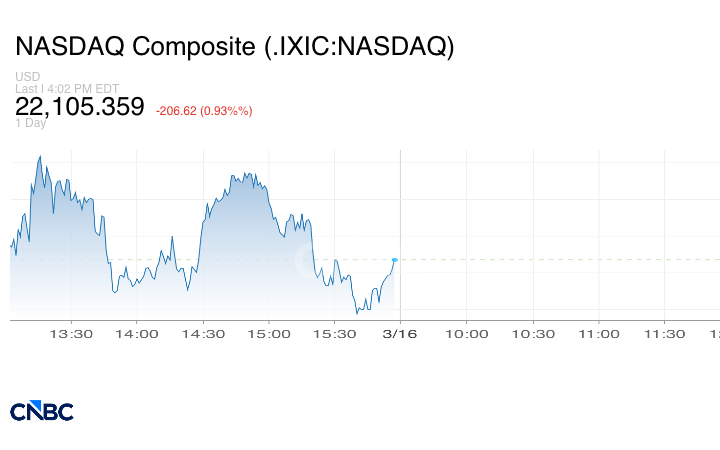Click the 22,105.359 index price
The width and height of the screenshot is (720, 450).
pyautogui.click(x=80, y=106)
